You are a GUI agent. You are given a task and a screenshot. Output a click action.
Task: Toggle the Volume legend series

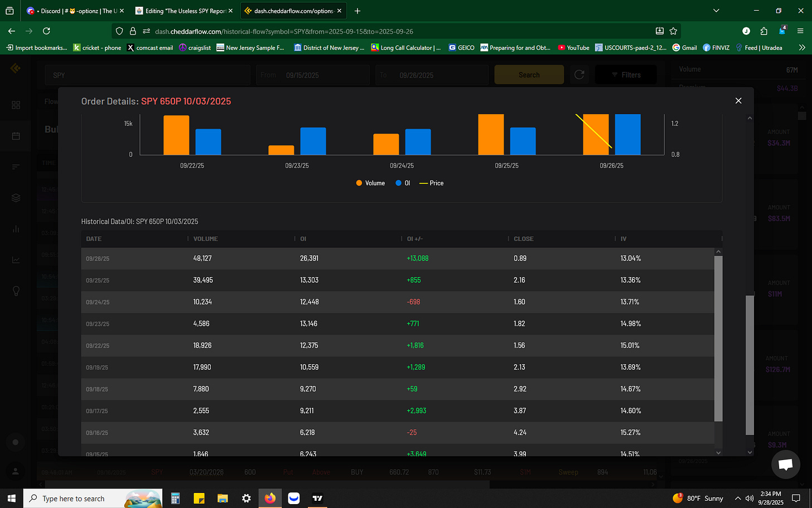370,183
